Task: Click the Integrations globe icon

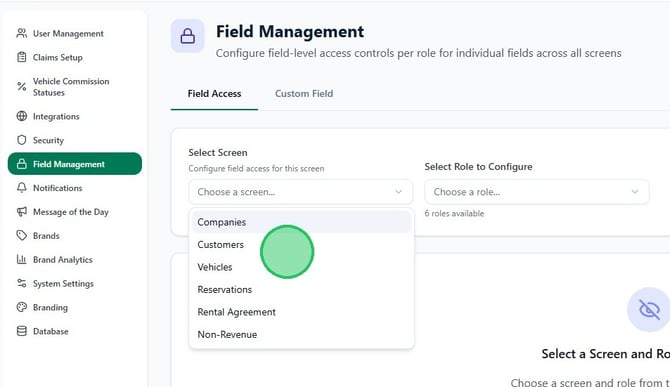Action: 21,116
